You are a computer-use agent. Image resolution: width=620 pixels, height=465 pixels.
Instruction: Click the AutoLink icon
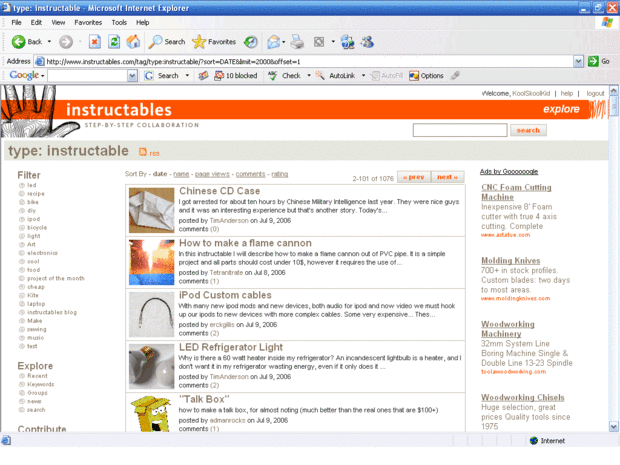tap(320, 76)
